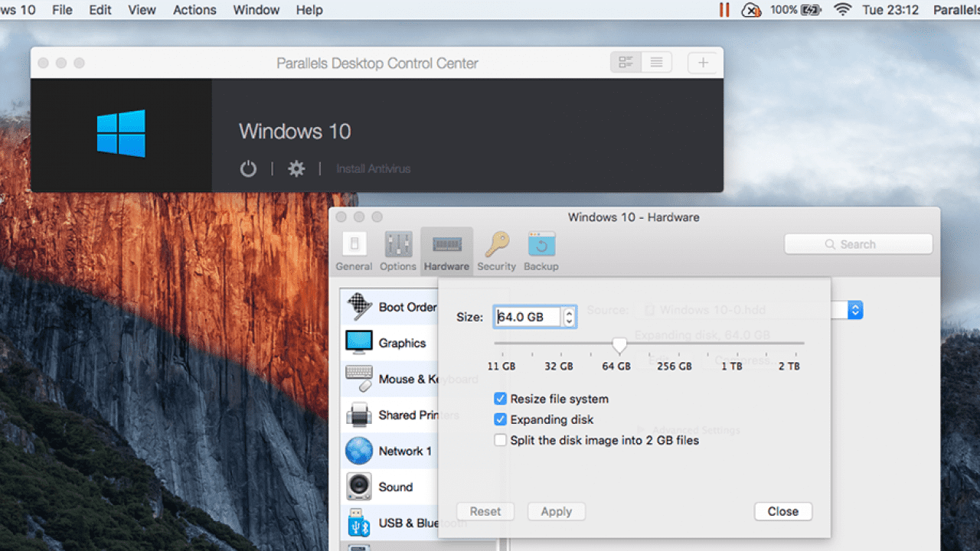Viewport: 980px width, 551px height.
Task: Switch Control Center to expanded view
Action: pyautogui.click(x=626, y=63)
